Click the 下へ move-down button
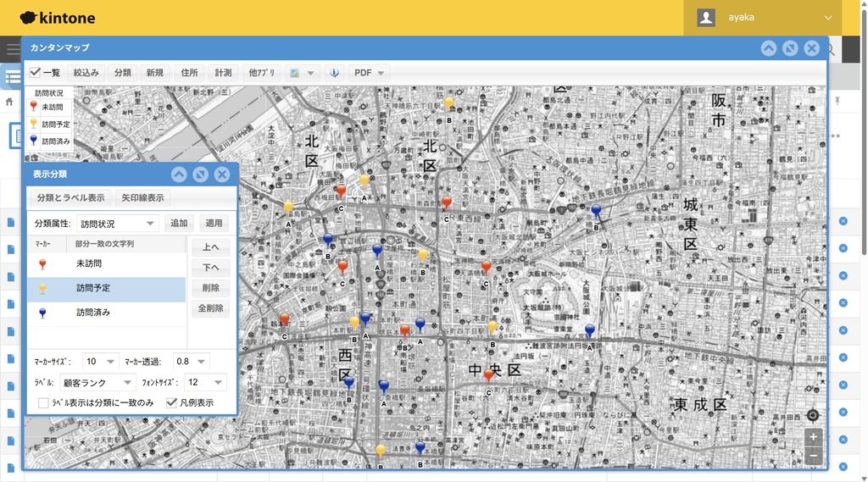This screenshot has height=482, width=868. 210,268
